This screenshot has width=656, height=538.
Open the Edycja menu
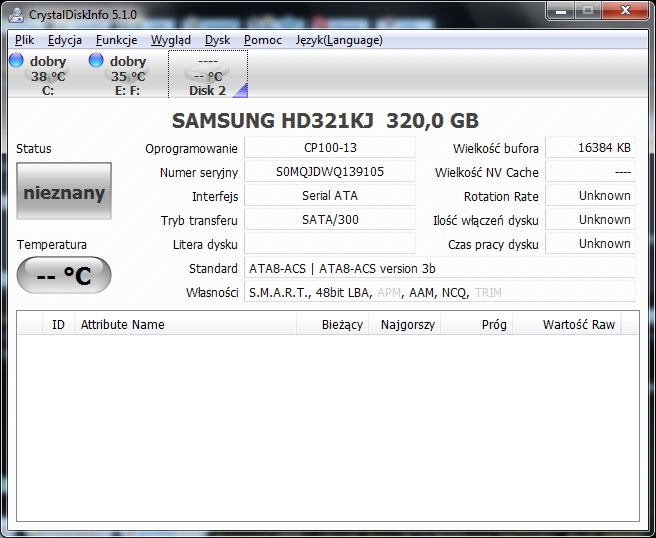click(x=64, y=40)
